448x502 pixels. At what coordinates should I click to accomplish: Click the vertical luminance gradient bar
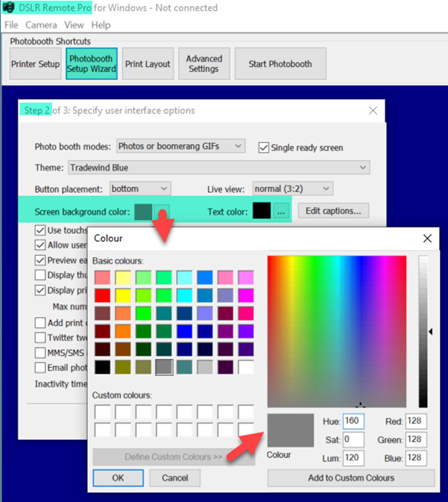pos(423,331)
